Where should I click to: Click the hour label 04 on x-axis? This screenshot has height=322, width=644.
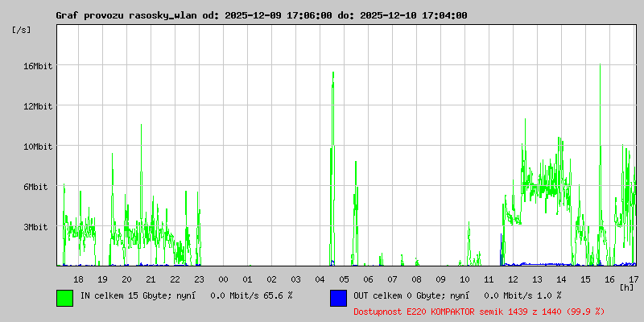coord(320,279)
